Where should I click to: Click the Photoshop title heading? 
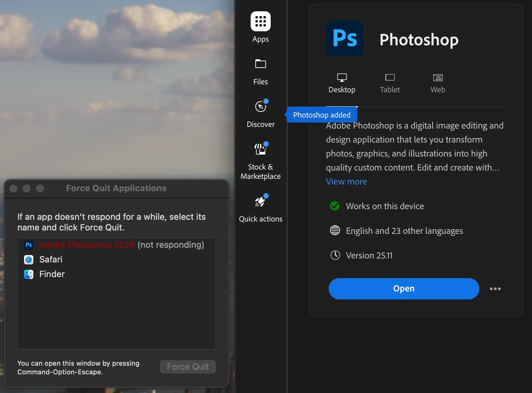[x=419, y=40]
